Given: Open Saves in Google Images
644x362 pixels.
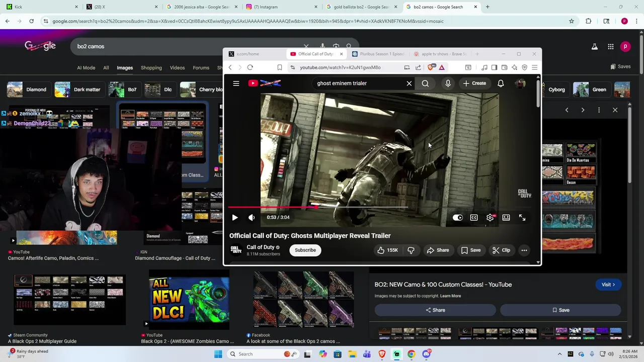Looking at the screenshot, I should pos(620,66).
